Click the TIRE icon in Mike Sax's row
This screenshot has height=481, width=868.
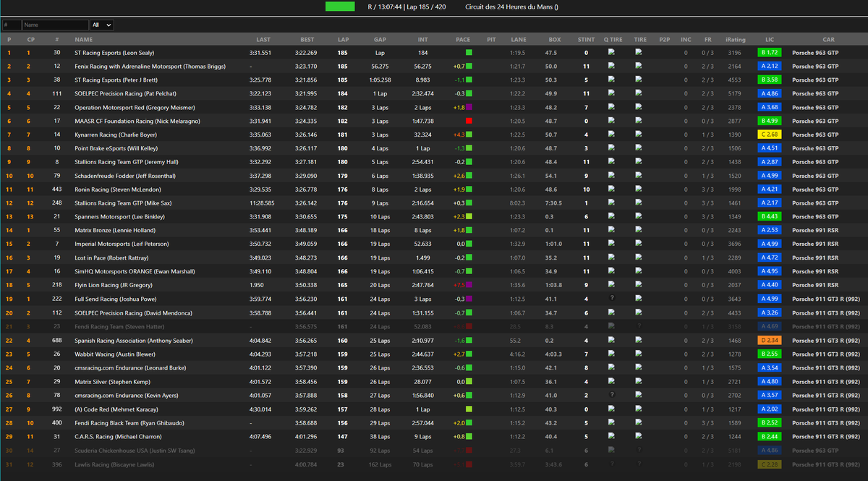(639, 203)
